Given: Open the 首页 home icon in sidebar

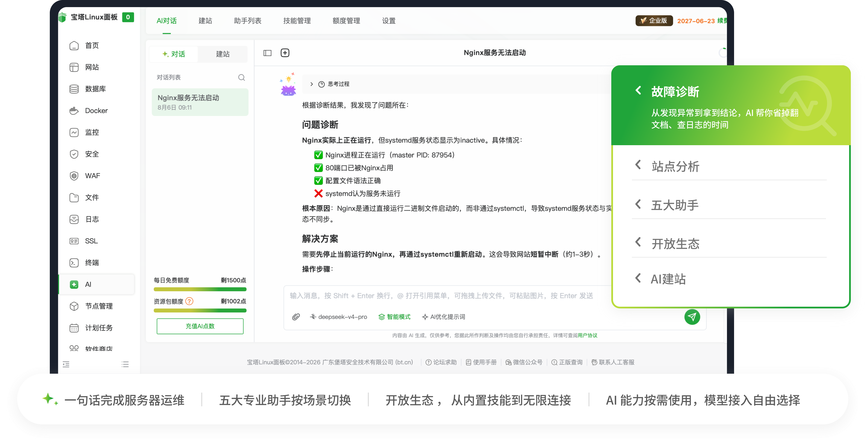Looking at the screenshot, I should (x=74, y=46).
